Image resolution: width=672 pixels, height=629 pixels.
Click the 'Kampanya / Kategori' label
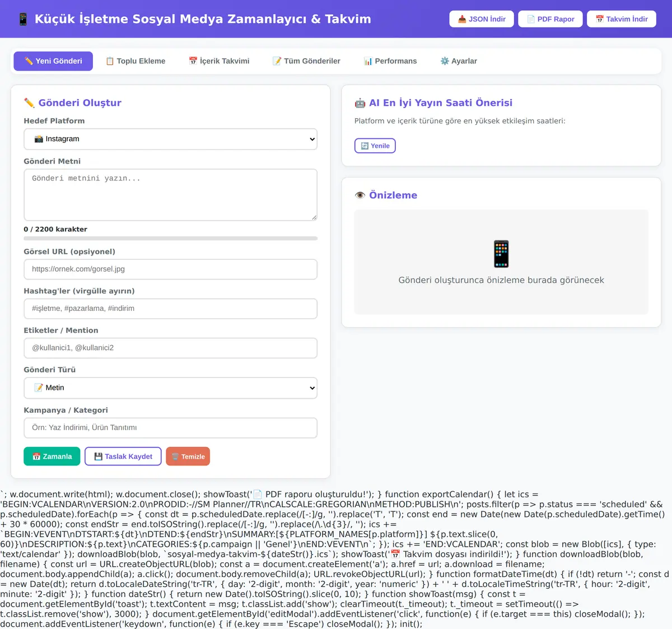[x=66, y=410]
